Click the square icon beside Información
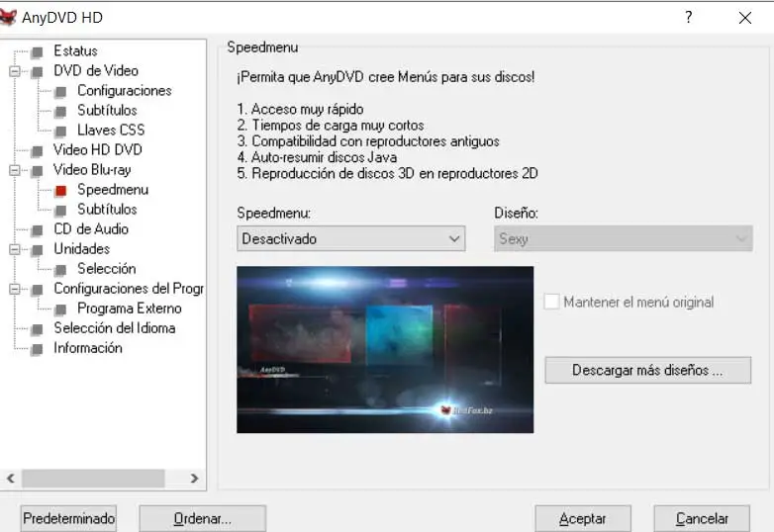The height and width of the screenshot is (532, 774). coord(37,349)
